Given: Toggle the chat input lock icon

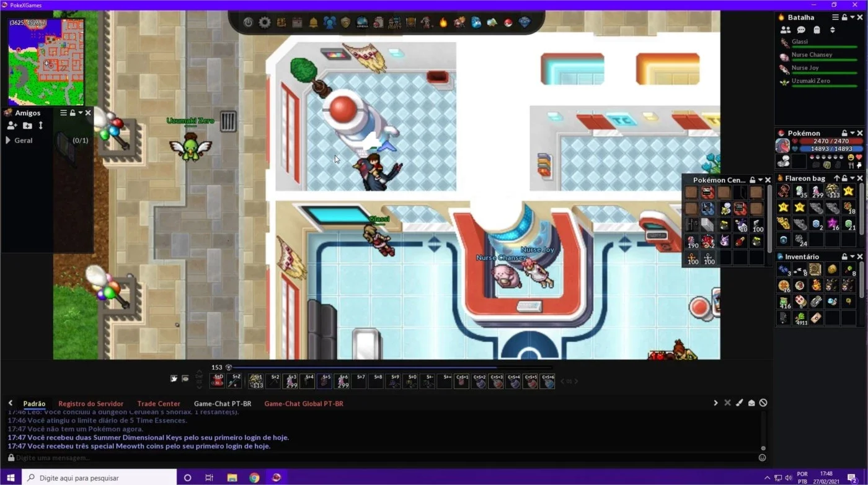Looking at the screenshot, I should coord(11,458).
